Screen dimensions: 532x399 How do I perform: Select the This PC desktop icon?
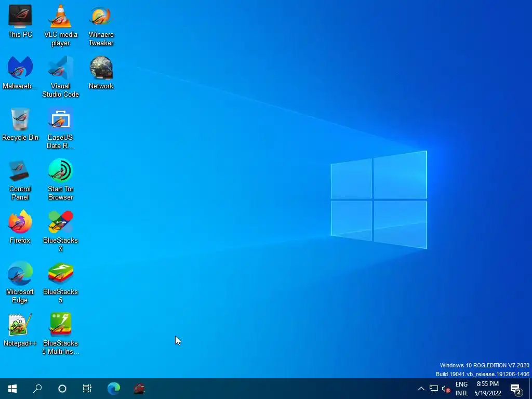tap(20, 21)
